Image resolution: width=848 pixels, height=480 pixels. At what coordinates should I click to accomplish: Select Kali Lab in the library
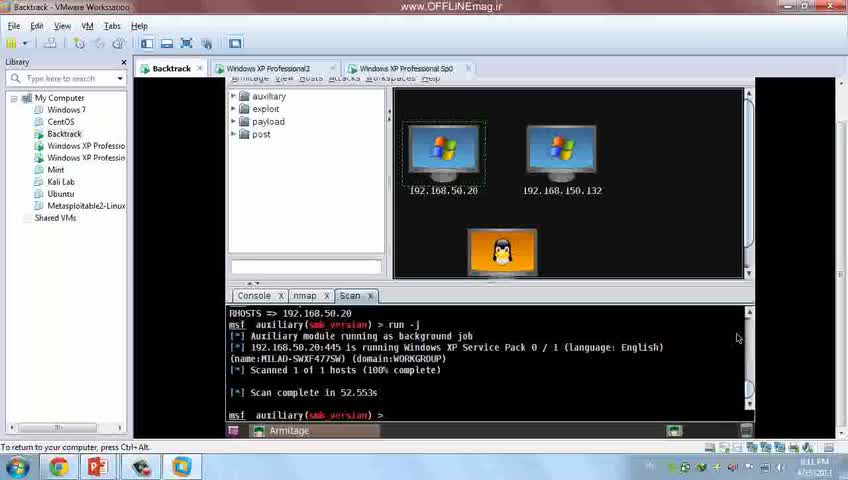click(61, 182)
